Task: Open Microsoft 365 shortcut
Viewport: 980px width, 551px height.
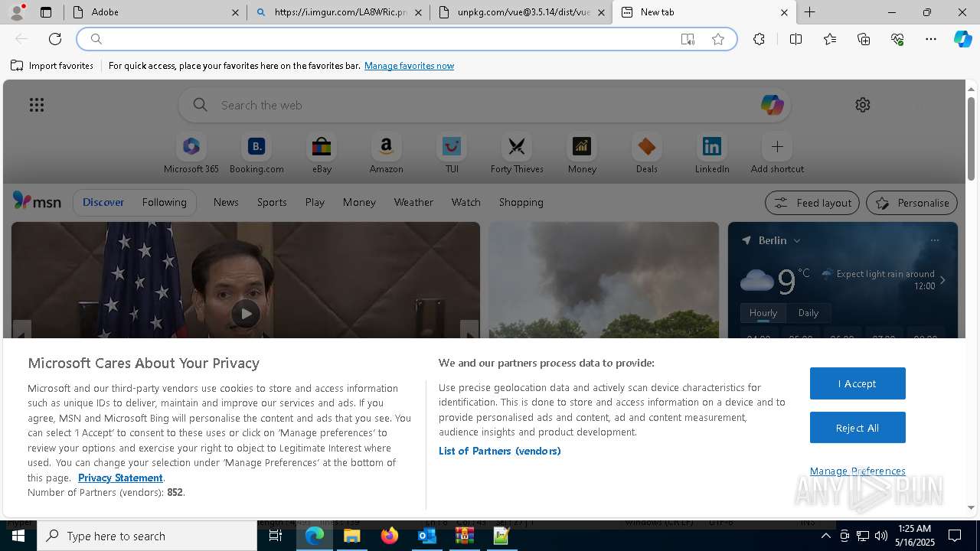Action: point(191,154)
